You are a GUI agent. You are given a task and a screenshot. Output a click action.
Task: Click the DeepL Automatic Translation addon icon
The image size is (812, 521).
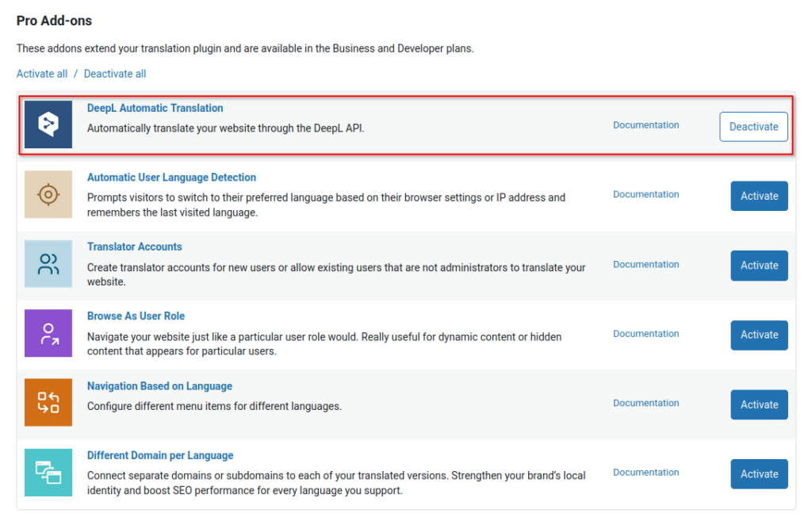[48, 125]
